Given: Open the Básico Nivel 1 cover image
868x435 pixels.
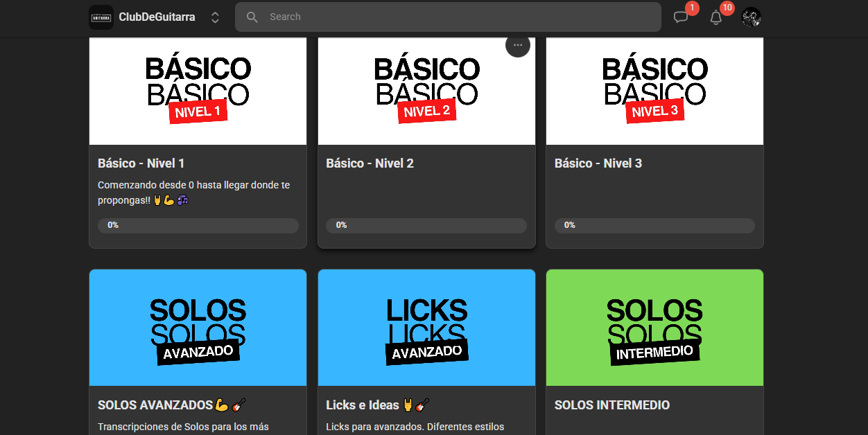Looking at the screenshot, I should pyautogui.click(x=198, y=91).
